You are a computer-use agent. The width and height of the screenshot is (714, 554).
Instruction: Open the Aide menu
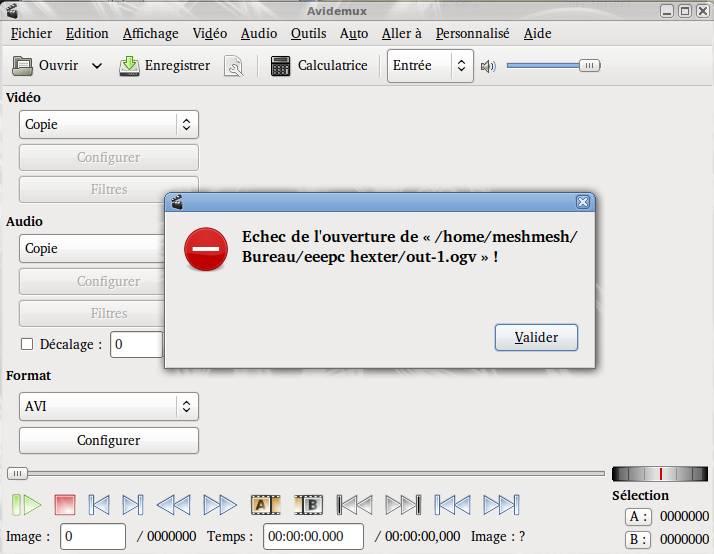(537, 34)
